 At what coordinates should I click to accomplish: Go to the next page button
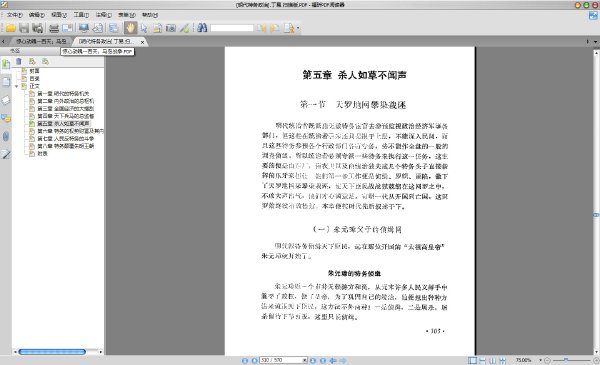[x=313, y=360]
